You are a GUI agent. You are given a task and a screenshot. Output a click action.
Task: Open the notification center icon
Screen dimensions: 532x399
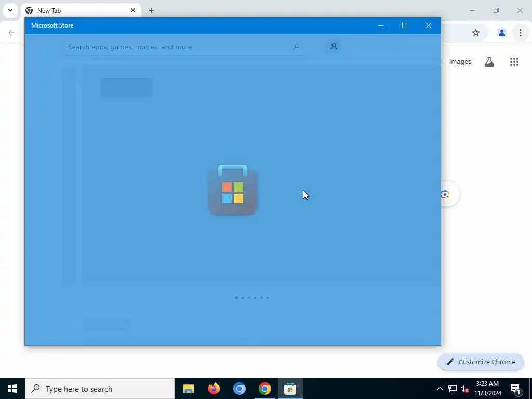pyautogui.click(x=515, y=389)
